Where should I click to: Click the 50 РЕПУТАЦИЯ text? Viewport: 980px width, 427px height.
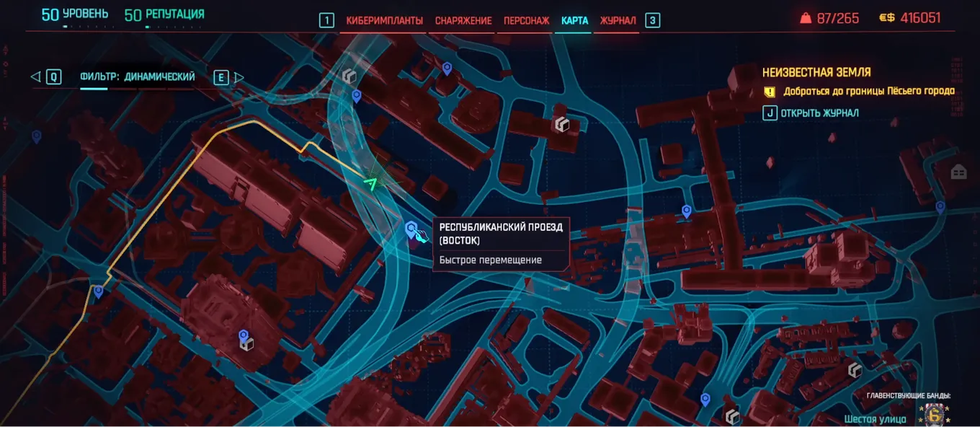pyautogui.click(x=164, y=14)
